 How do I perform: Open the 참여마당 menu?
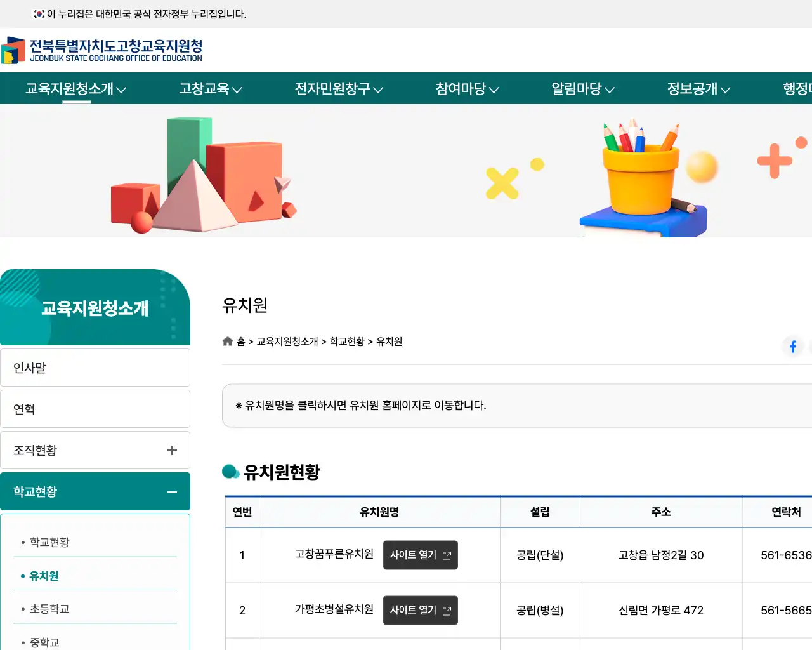[x=461, y=89]
